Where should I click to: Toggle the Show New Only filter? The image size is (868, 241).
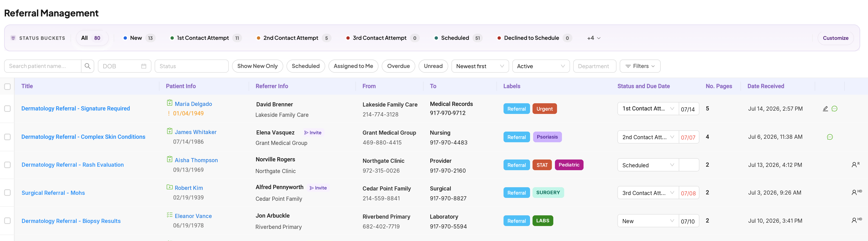[258, 66]
